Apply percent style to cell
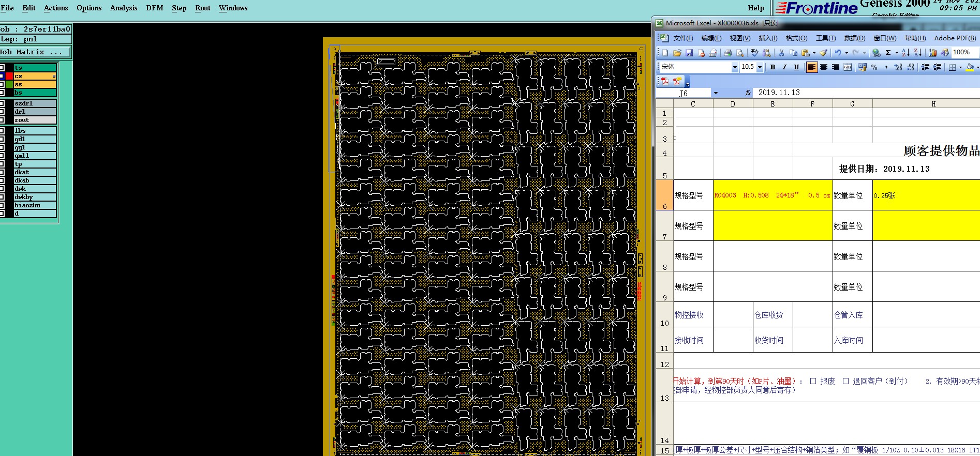 [x=874, y=67]
